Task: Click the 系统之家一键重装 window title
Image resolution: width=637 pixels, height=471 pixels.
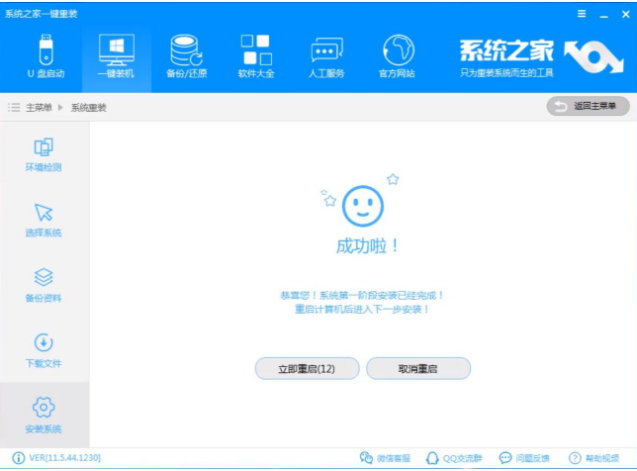Action: coord(41,14)
